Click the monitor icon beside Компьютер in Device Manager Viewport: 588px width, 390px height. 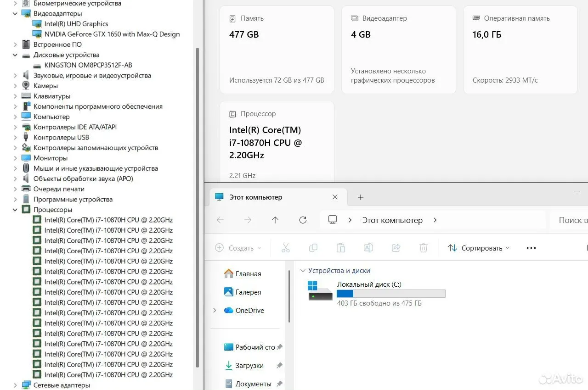[26, 117]
